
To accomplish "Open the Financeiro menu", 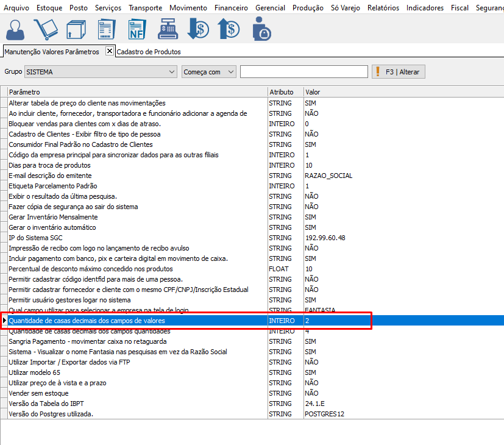I will click(231, 8).
